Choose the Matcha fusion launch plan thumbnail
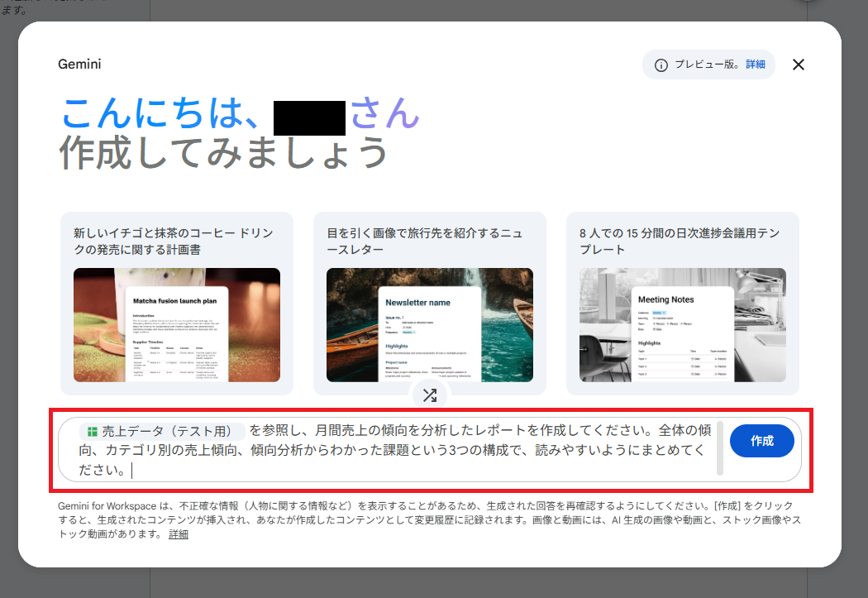 click(x=177, y=325)
